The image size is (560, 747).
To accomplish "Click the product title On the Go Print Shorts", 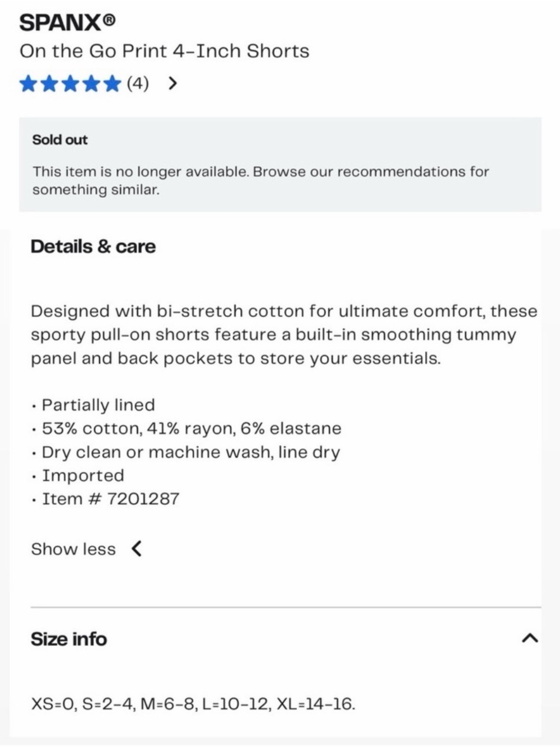I will 165,51.
